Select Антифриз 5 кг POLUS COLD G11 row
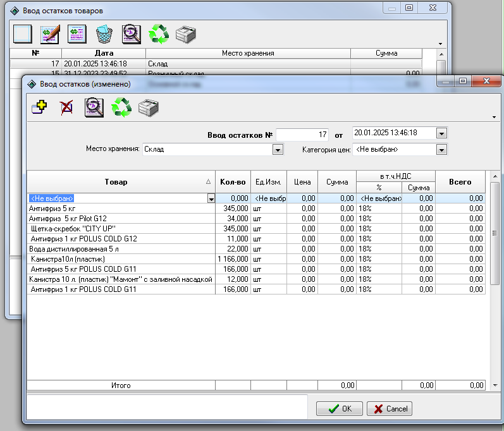 point(256,269)
